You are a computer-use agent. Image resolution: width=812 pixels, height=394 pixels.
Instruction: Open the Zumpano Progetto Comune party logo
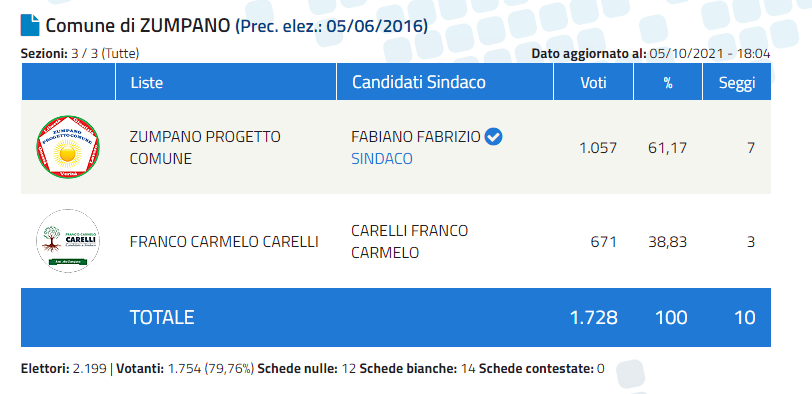coord(68,147)
